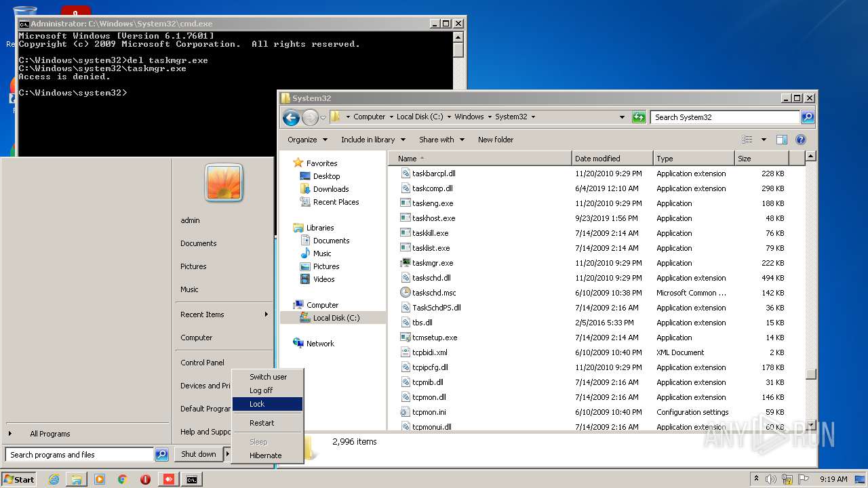This screenshot has height=488, width=868.
Task: Toggle the preview pane icon
Action: point(782,140)
